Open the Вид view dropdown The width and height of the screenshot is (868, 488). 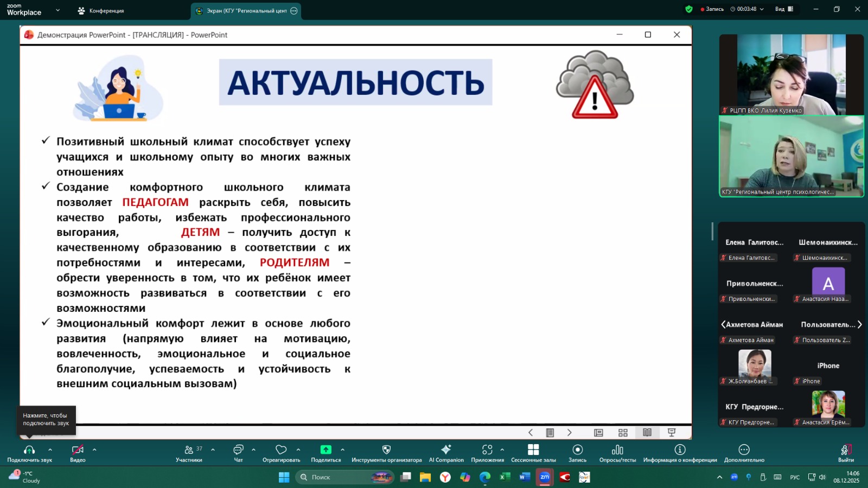coord(783,9)
